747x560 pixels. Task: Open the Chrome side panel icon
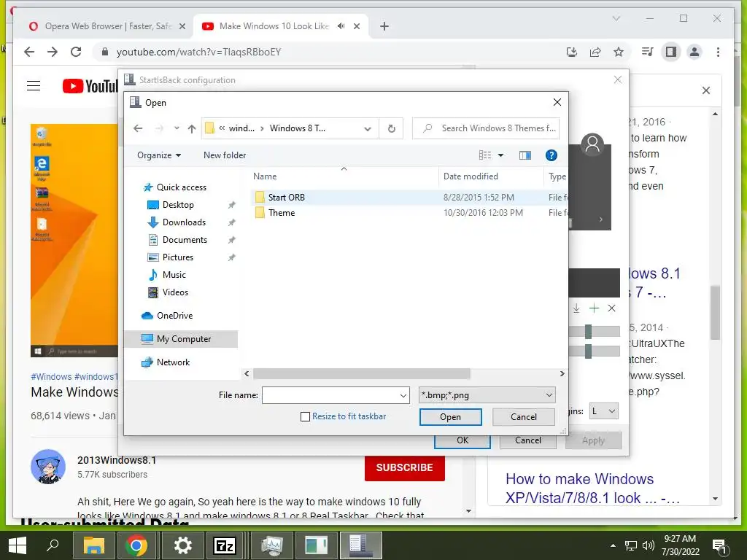tap(671, 52)
